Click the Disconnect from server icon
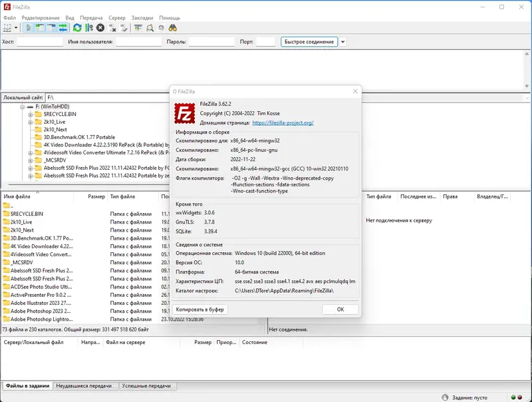Image resolution: width=532 pixels, height=402 pixels. (x=112, y=28)
